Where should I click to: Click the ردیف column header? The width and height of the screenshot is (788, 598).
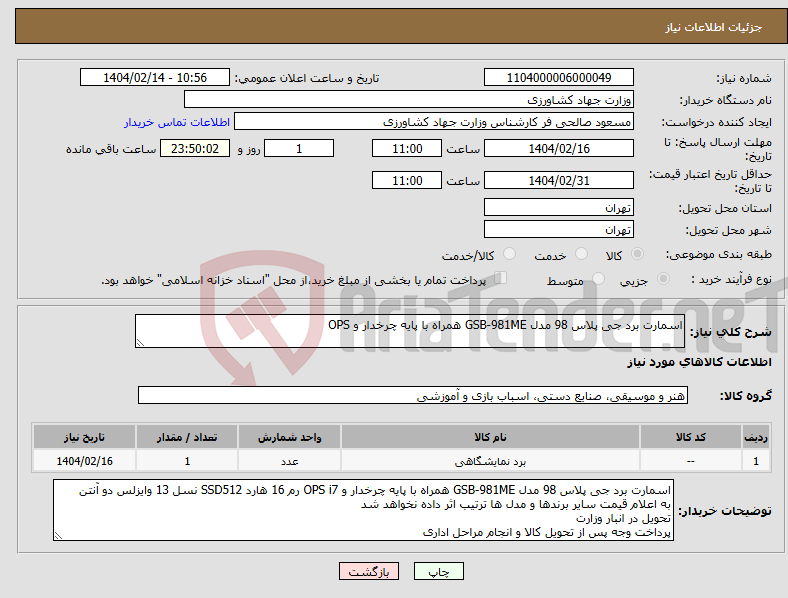click(756, 437)
